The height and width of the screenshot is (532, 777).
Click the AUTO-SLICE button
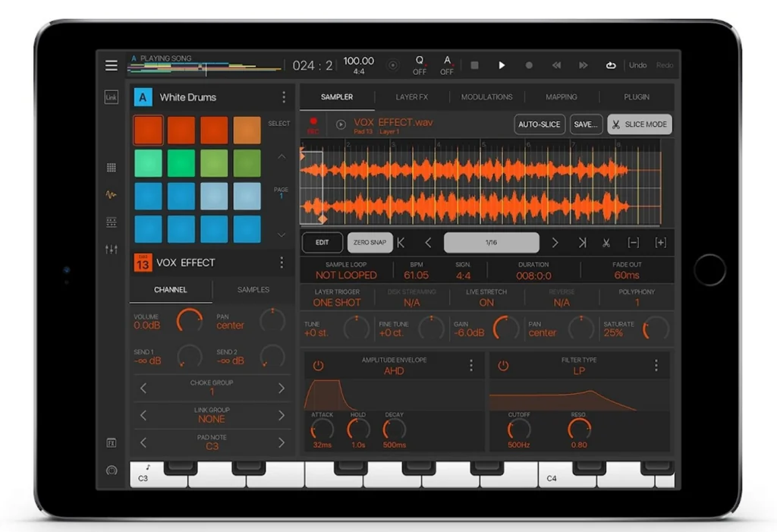pyautogui.click(x=539, y=124)
